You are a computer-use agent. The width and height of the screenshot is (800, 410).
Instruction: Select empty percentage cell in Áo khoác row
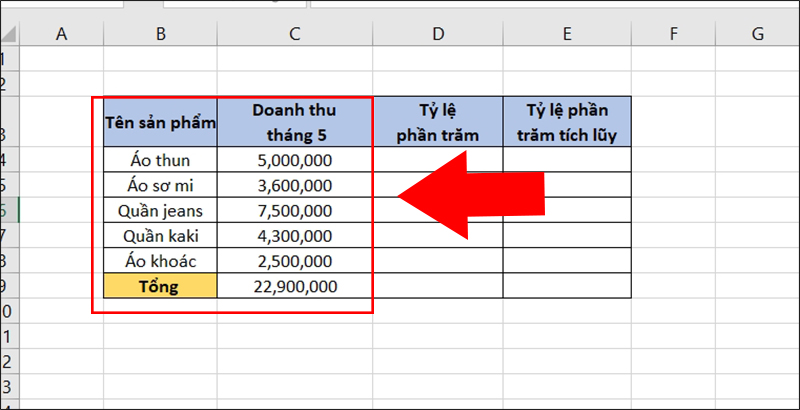438,261
